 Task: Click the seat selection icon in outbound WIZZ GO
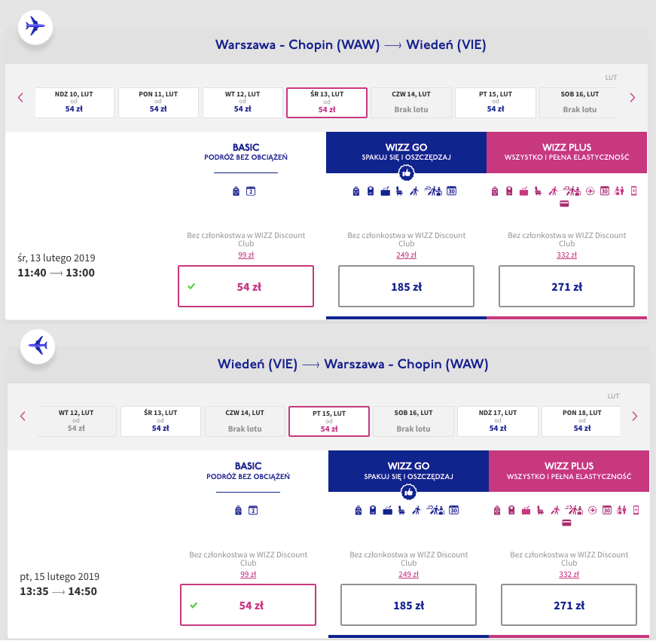(399, 191)
